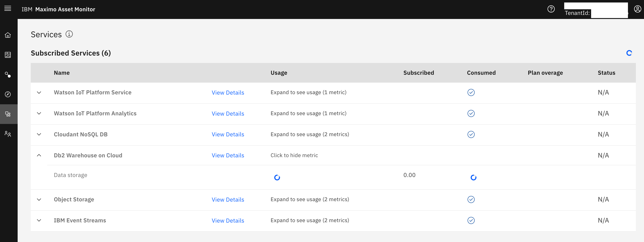
Task: Click the Data storage metric label
Action: (71, 175)
